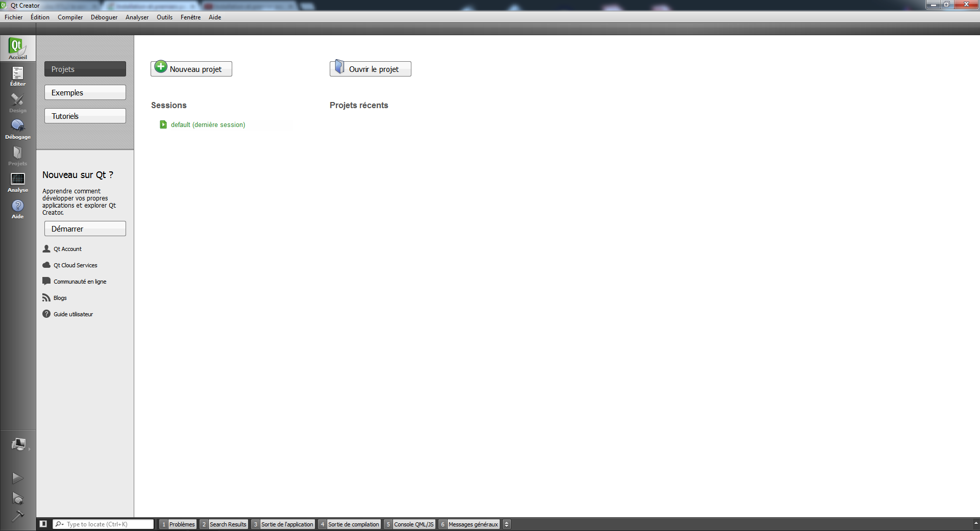980x531 pixels.
Task: Click Start debugging run icon
Action: coord(17,498)
